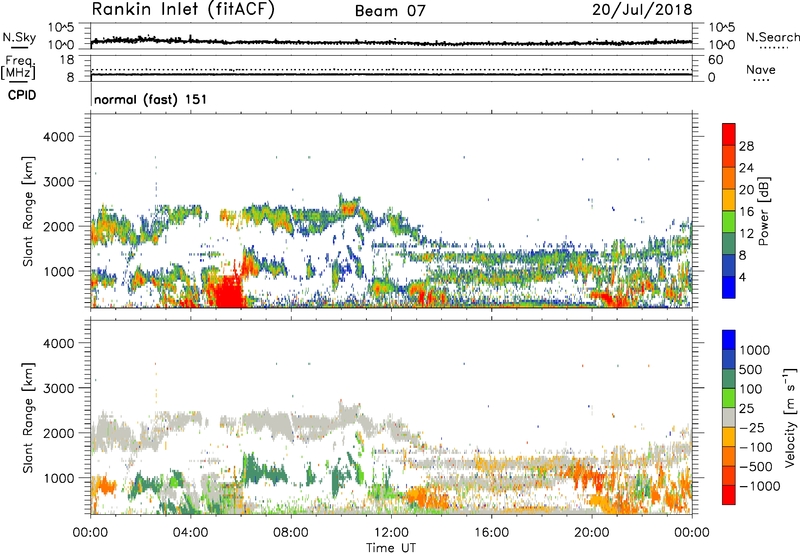Click the '04:00' time axis label
Viewport: 800px width, 554px height.
coord(190,533)
